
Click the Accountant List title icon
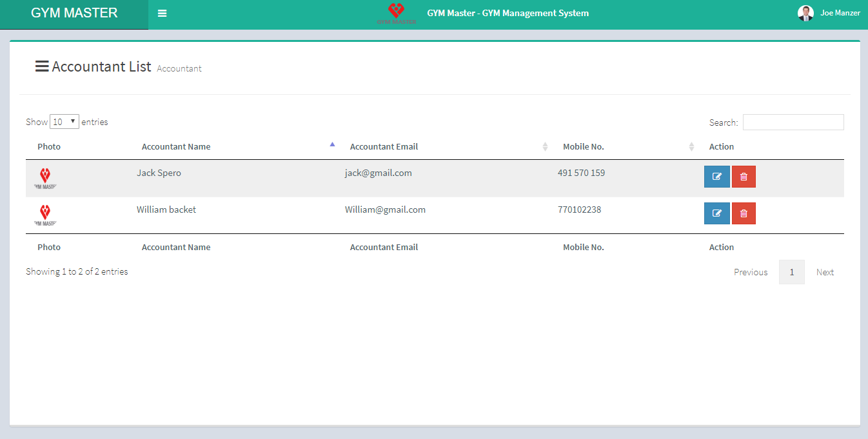pos(42,66)
